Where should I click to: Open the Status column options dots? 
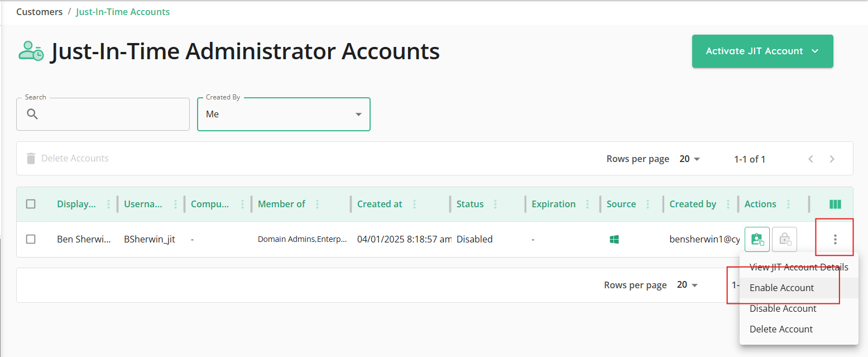point(496,204)
